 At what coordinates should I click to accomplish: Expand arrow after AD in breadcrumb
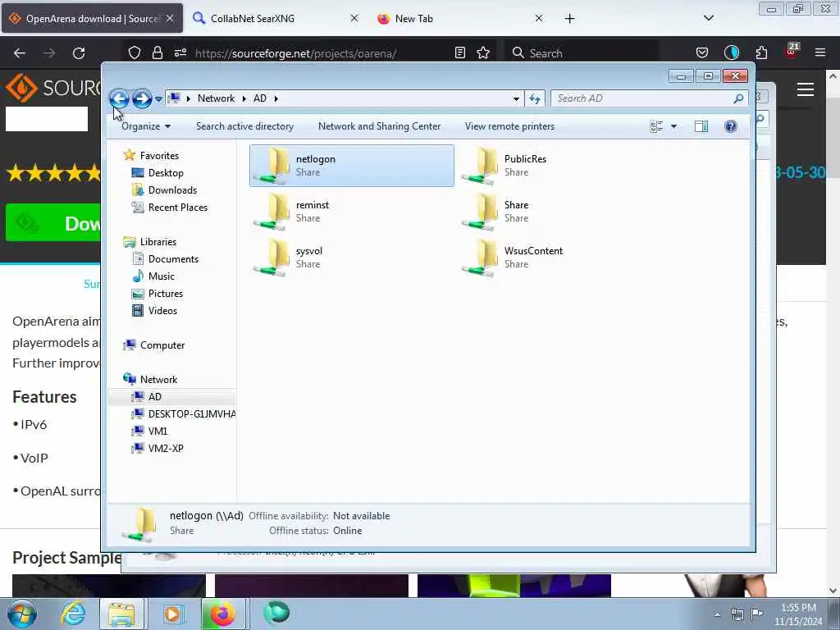pos(276,98)
